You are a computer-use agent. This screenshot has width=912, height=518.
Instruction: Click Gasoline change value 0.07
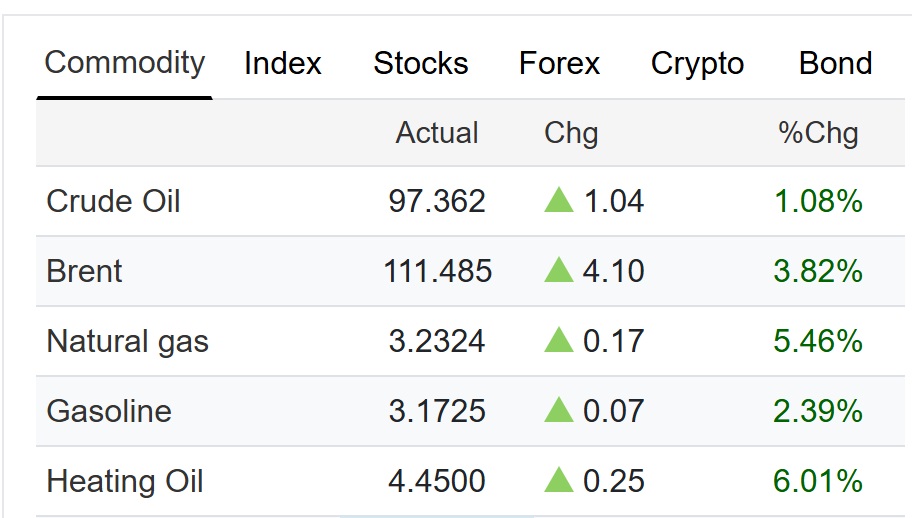[x=614, y=411]
